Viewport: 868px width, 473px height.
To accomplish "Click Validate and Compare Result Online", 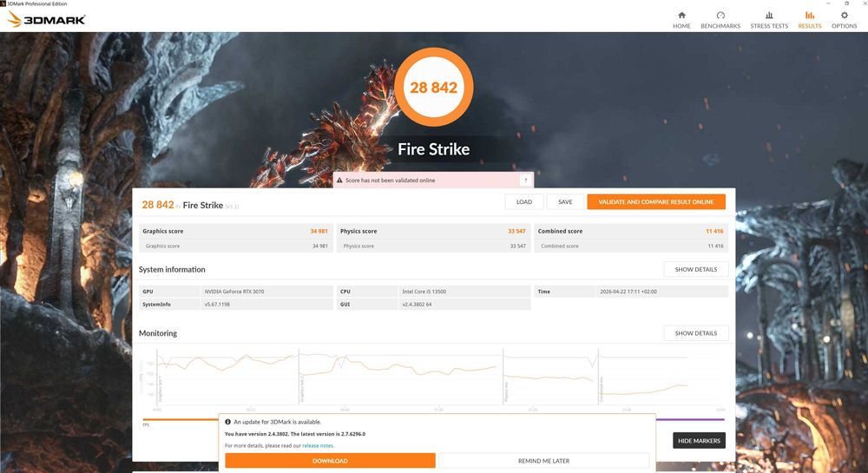I will coord(656,202).
